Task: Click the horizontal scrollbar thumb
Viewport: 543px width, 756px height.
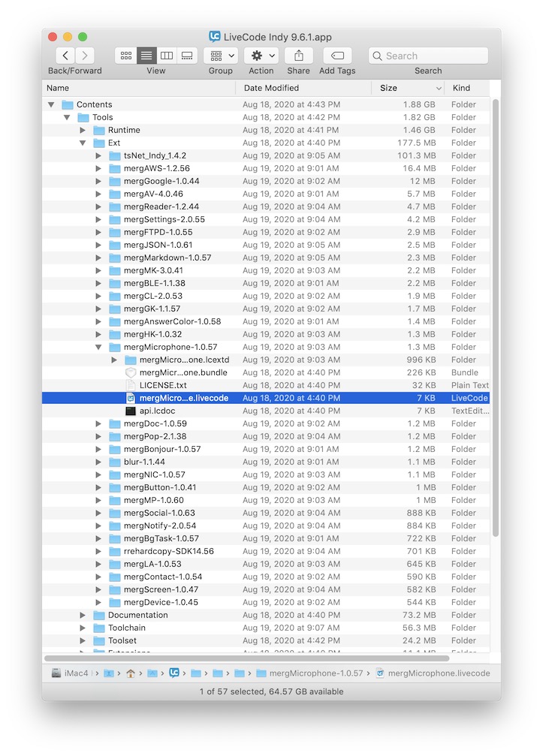Action: [x=246, y=658]
